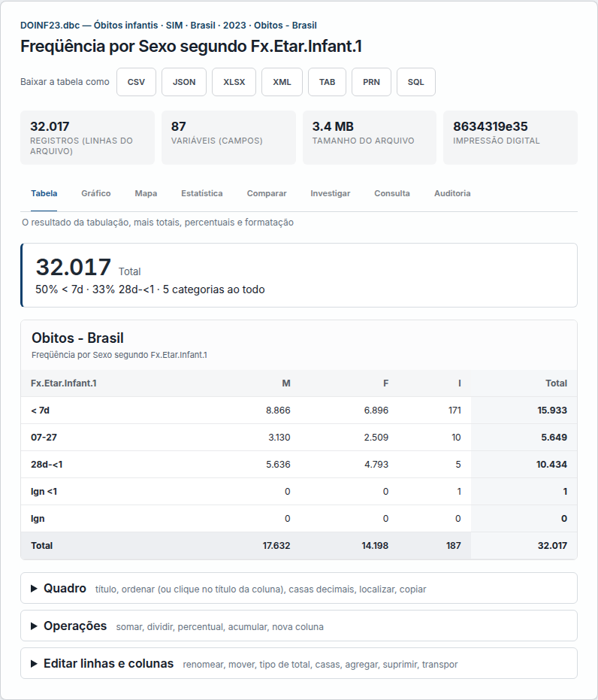Generate SQL export of table

click(415, 82)
